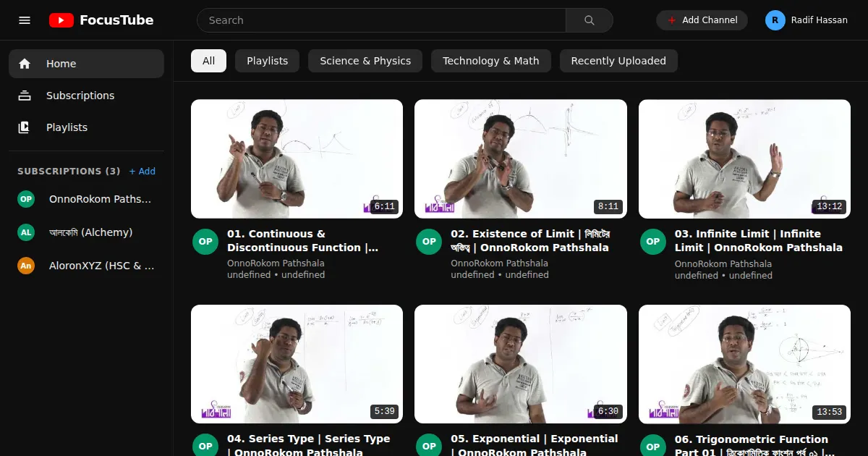The width and height of the screenshot is (868, 456).
Task: Click the 5:39 duration badge
Action: click(384, 412)
